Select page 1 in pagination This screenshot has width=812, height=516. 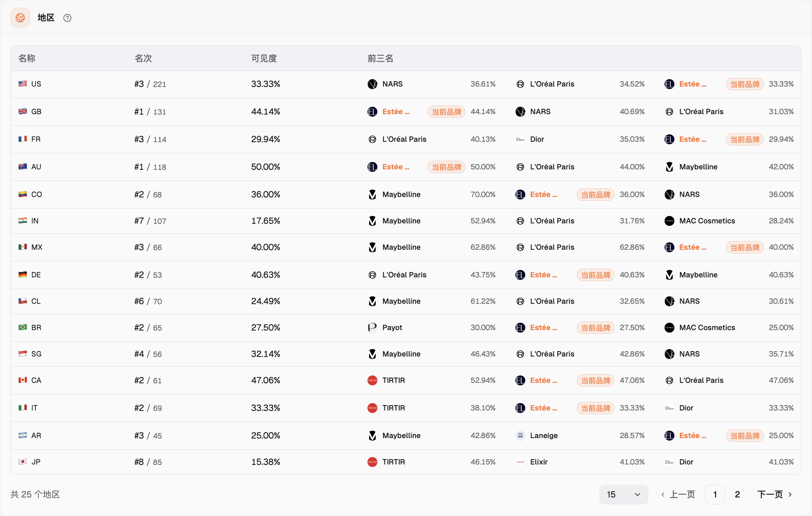[715, 495]
